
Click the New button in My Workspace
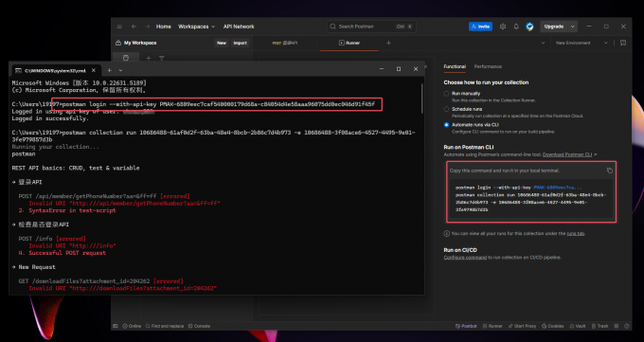coord(222,43)
